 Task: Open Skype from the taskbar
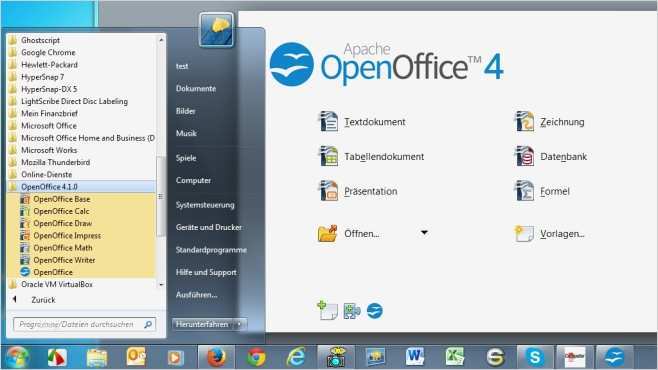pyautogui.click(x=535, y=357)
